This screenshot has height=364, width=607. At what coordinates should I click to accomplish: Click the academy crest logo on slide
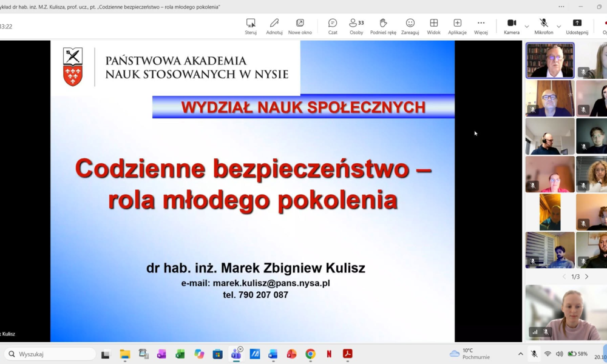73,67
